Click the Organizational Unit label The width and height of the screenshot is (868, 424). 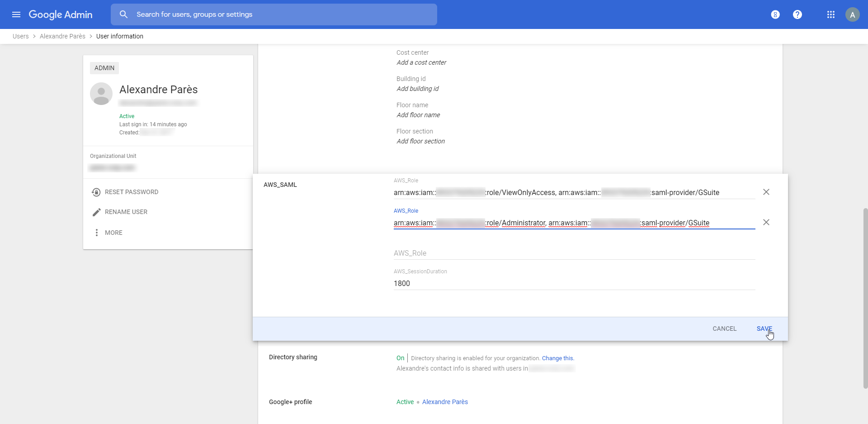(113, 156)
